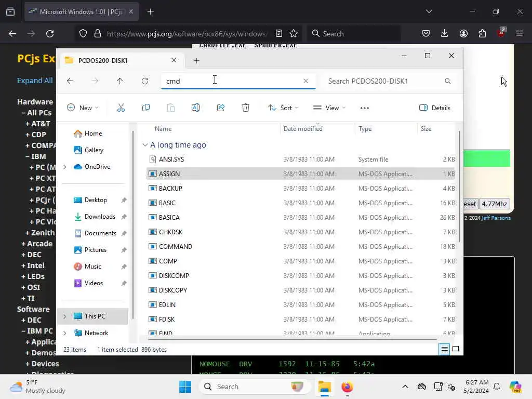Bookmark this page with star icon

point(294,34)
